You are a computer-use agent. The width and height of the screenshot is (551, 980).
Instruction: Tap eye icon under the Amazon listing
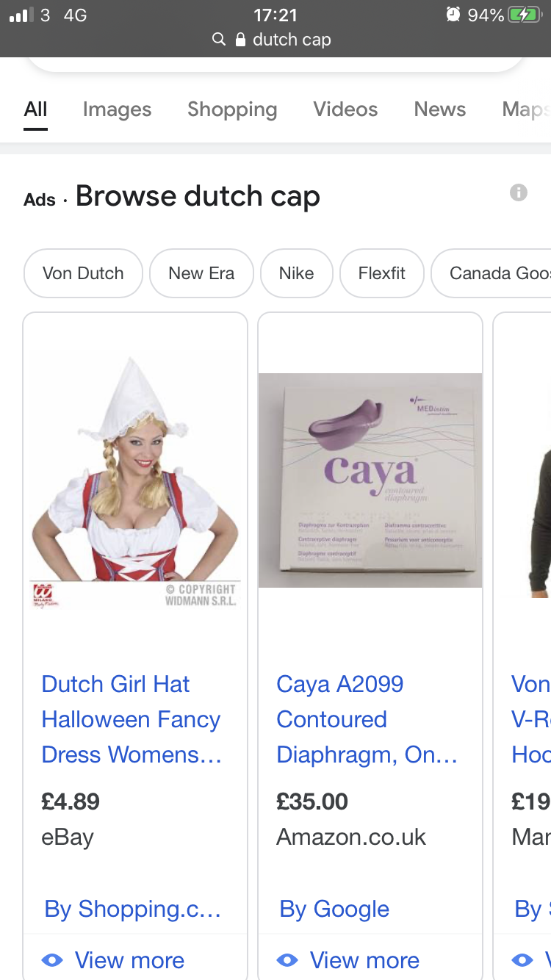(x=287, y=959)
